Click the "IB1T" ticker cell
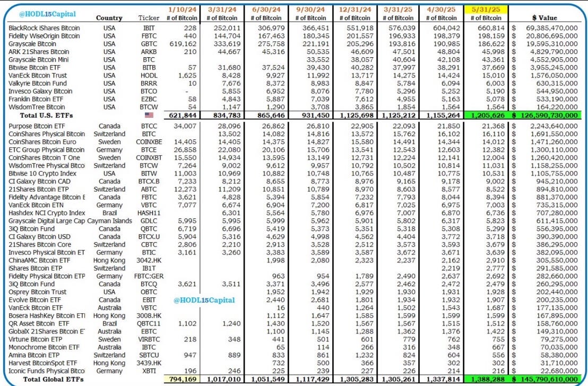 click(149, 268)
